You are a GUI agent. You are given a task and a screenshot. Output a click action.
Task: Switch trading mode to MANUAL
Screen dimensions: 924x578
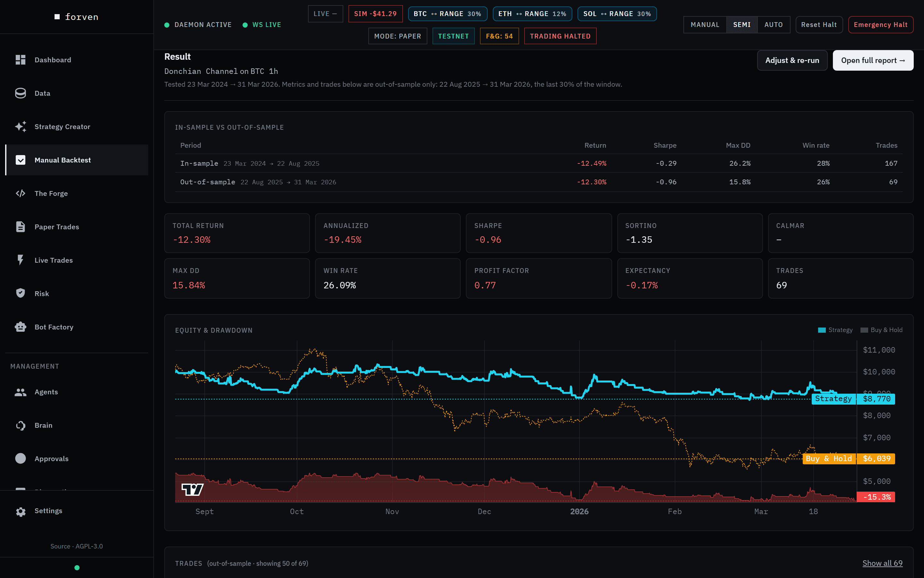(x=705, y=25)
